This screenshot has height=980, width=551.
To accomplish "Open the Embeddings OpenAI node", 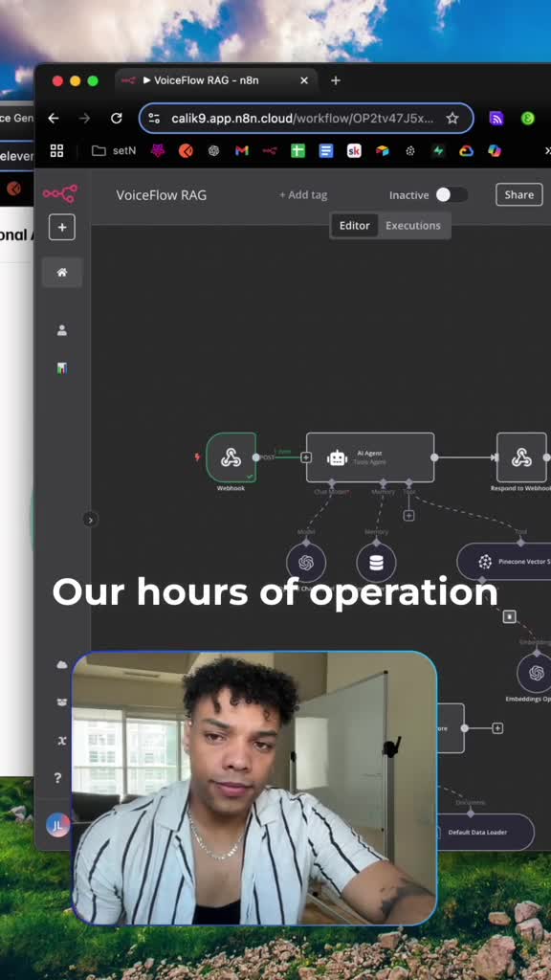I will click(536, 673).
